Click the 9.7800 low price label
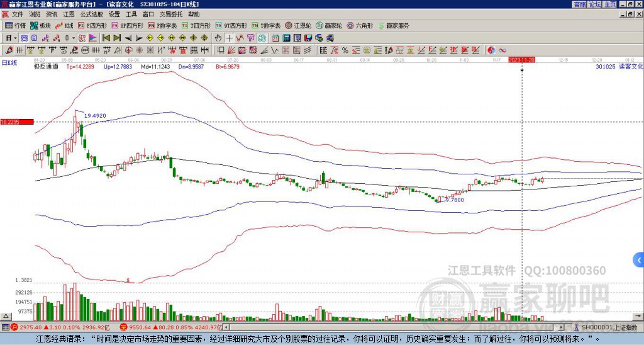This screenshot has width=644, height=345. [455, 200]
